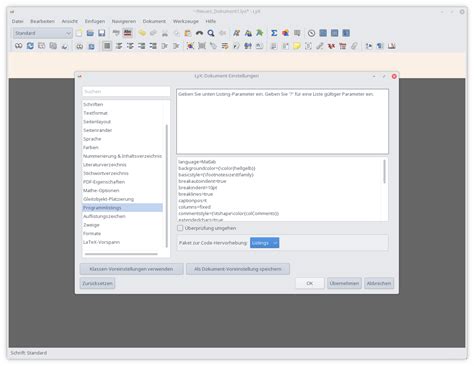Viewport: 474px width, 366px height.
Task: Select Schriften in the settings list
Action: point(122,104)
